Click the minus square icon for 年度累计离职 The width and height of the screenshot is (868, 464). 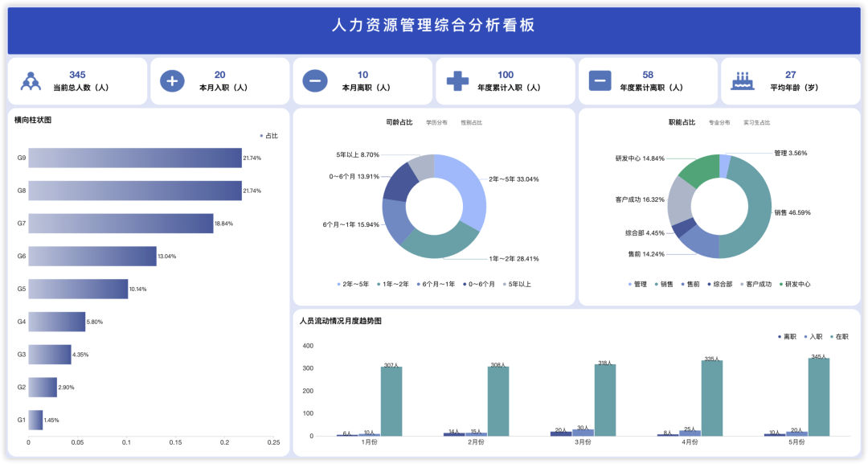pyautogui.click(x=600, y=81)
